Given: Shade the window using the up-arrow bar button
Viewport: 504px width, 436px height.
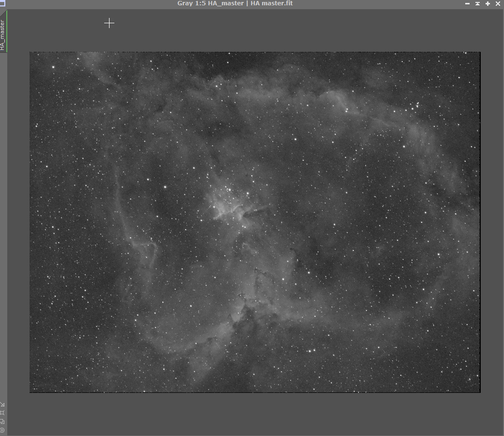Looking at the screenshot, I should click(478, 3).
